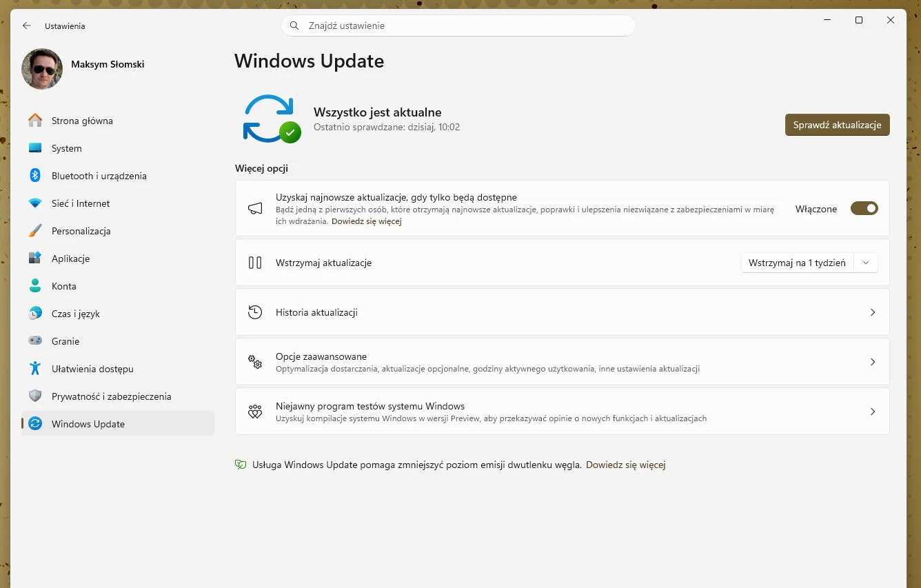Select Granie in the sidebar
The height and width of the screenshot is (588, 921).
[x=118, y=341]
